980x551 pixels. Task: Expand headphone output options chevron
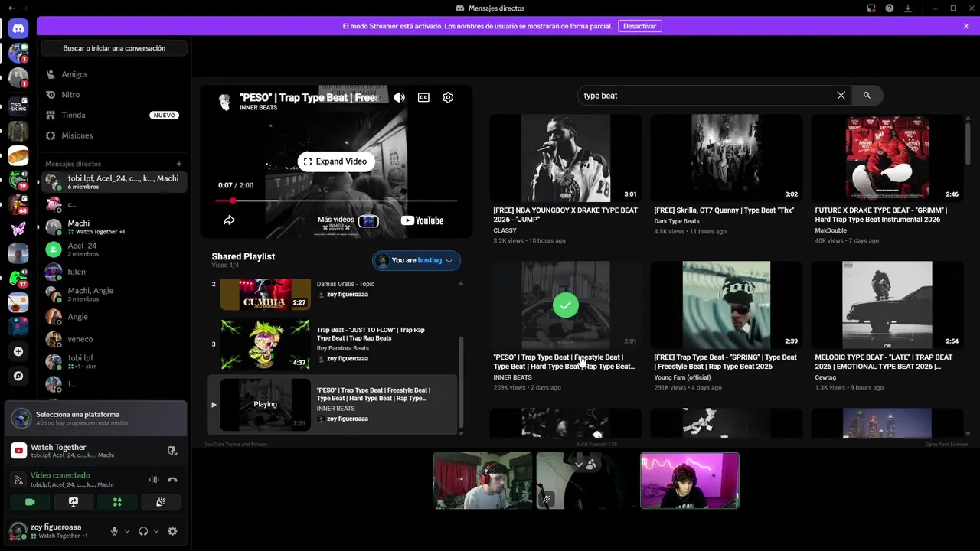tap(156, 531)
